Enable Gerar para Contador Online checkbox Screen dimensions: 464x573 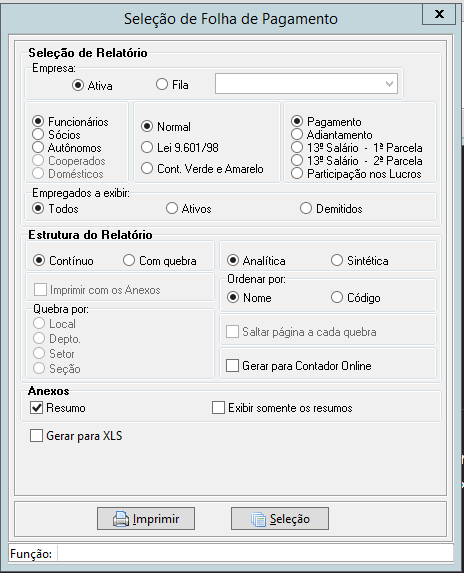pyautogui.click(x=232, y=365)
